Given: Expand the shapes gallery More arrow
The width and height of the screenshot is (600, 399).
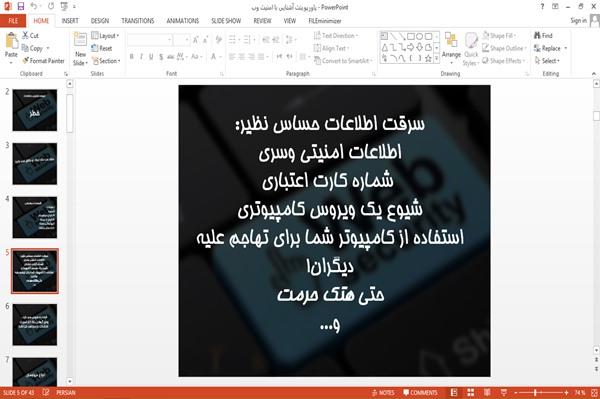Looking at the screenshot, I should pos(437,58).
